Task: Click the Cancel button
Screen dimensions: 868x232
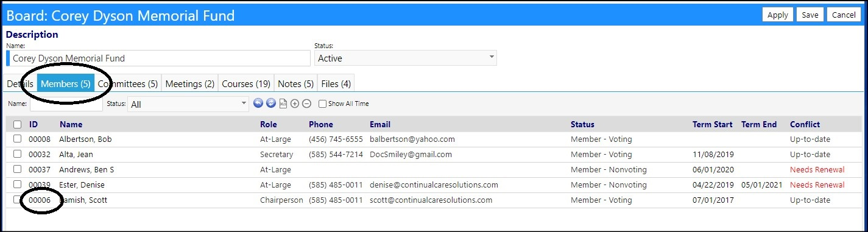Action: coord(844,15)
